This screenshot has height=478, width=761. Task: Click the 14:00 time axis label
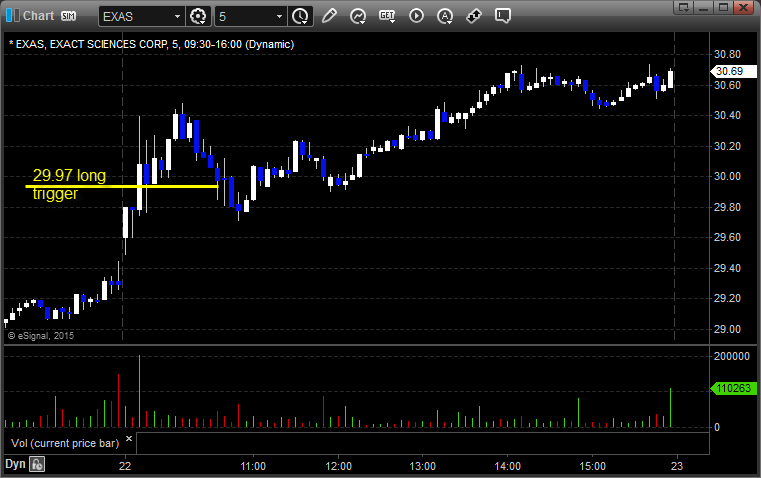508,466
